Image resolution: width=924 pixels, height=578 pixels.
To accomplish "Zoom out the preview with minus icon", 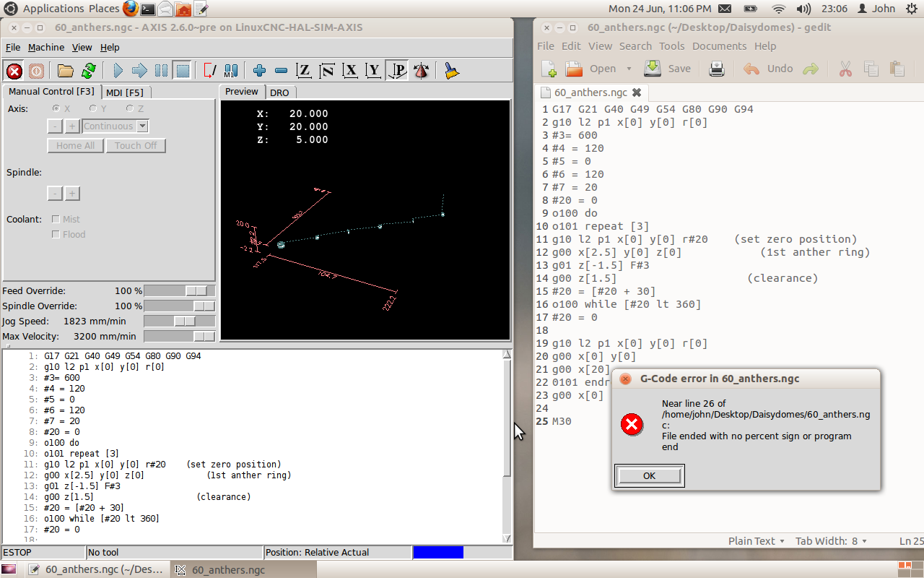I will coord(282,70).
